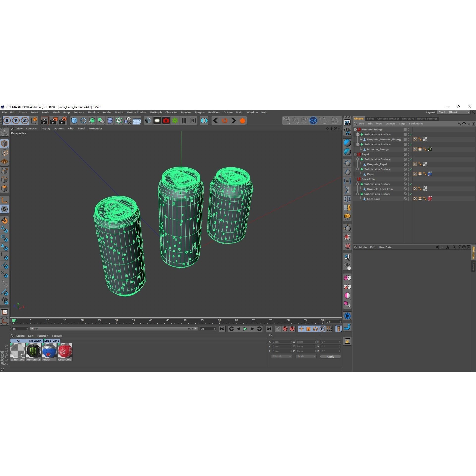Image resolution: width=476 pixels, height=476 pixels.
Task: Pause the Octane render
Action: (x=184, y=120)
